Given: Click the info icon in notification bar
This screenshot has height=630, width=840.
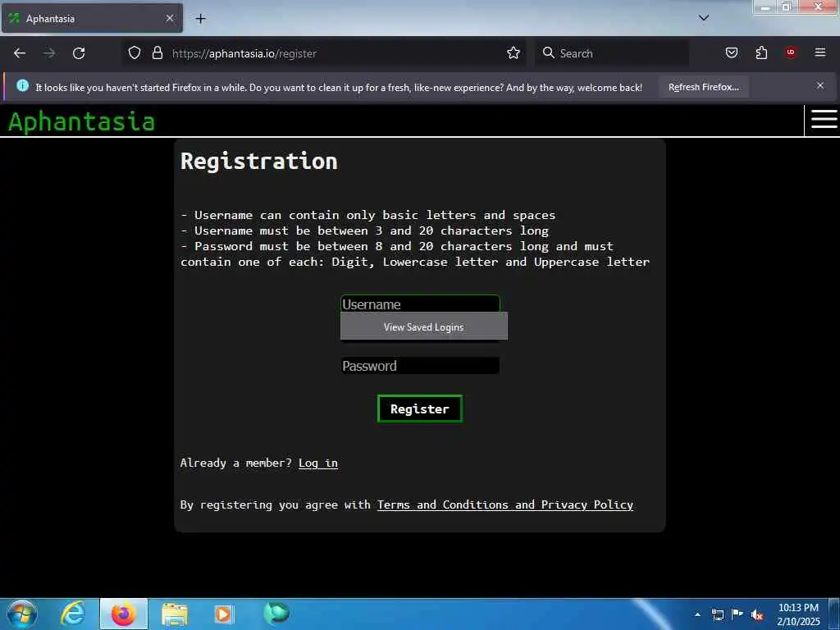Looking at the screenshot, I should point(22,85).
